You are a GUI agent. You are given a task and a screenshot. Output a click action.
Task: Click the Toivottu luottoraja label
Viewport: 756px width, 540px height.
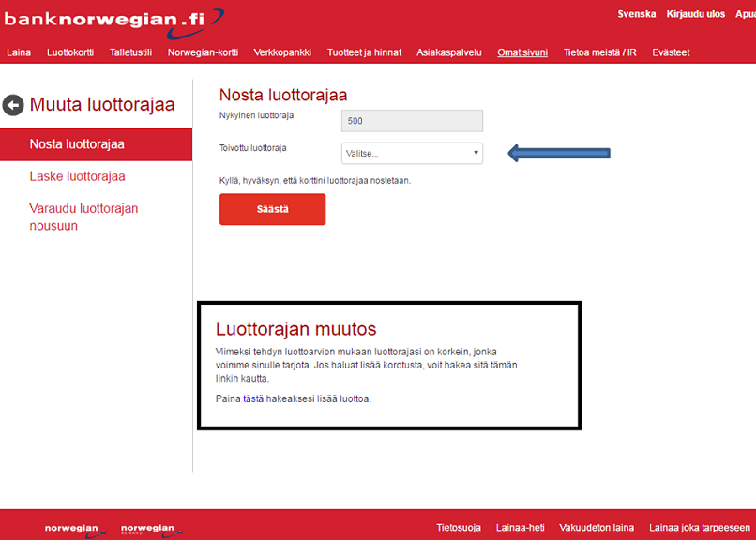[x=252, y=148]
